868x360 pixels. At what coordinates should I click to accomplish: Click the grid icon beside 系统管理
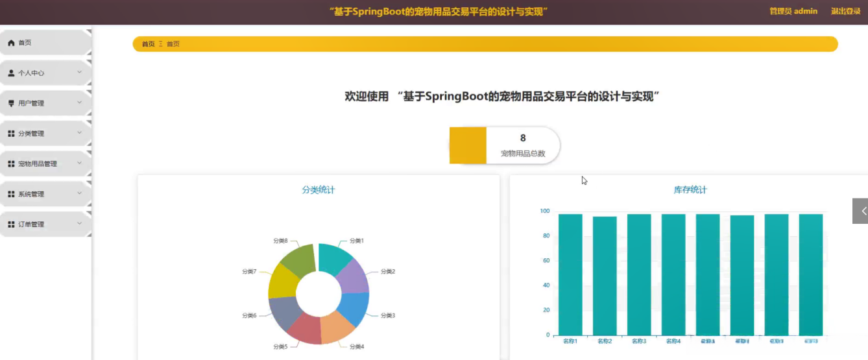click(x=11, y=194)
